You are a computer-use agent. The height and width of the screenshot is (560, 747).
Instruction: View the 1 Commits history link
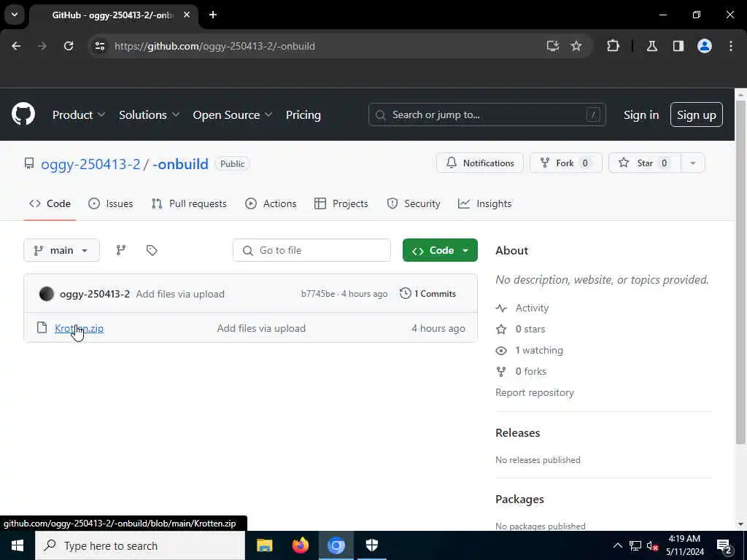pyautogui.click(x=427, y=293)
